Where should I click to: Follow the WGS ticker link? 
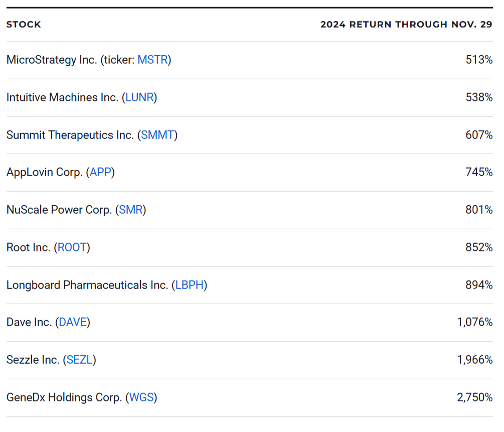[x=141, y=397]
